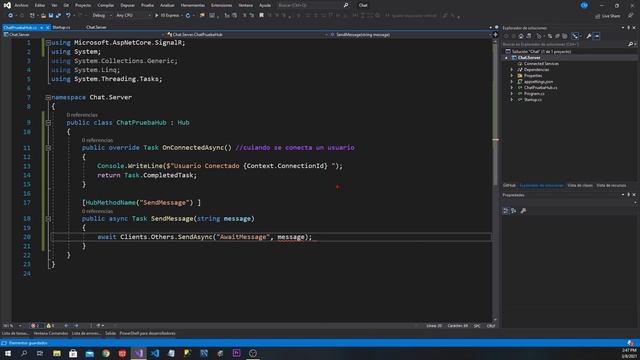Click the Show All Files icon in Solution Explorer
640x360 pixels.
(565, 36)
